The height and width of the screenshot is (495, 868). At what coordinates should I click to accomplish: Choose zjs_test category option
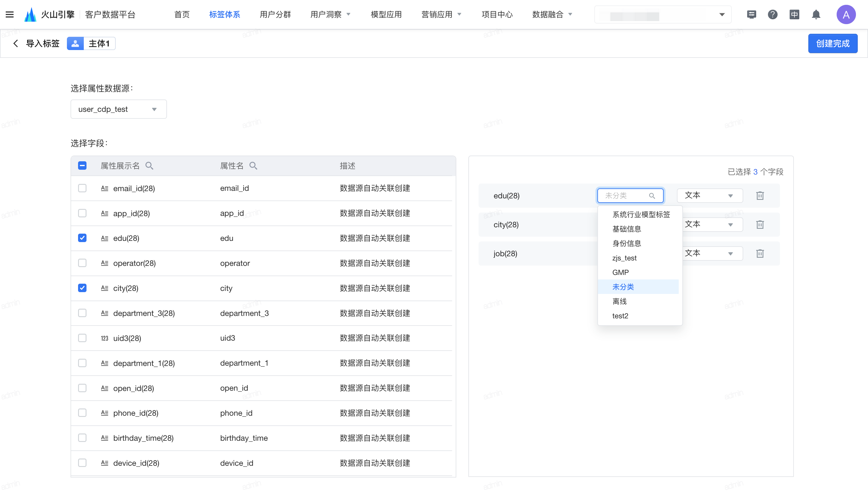pyautogui.click(x=638, y=258)
